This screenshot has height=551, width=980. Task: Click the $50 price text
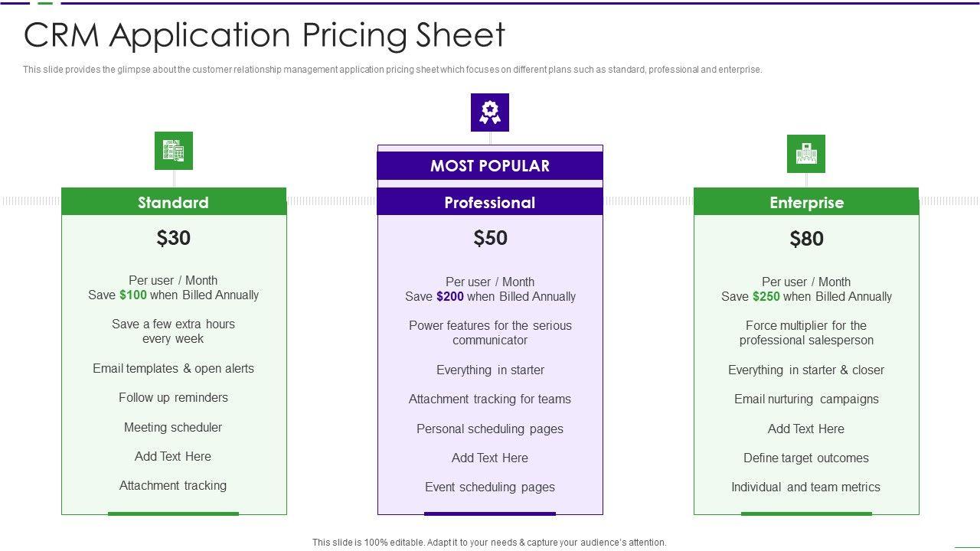click(490, 238)
